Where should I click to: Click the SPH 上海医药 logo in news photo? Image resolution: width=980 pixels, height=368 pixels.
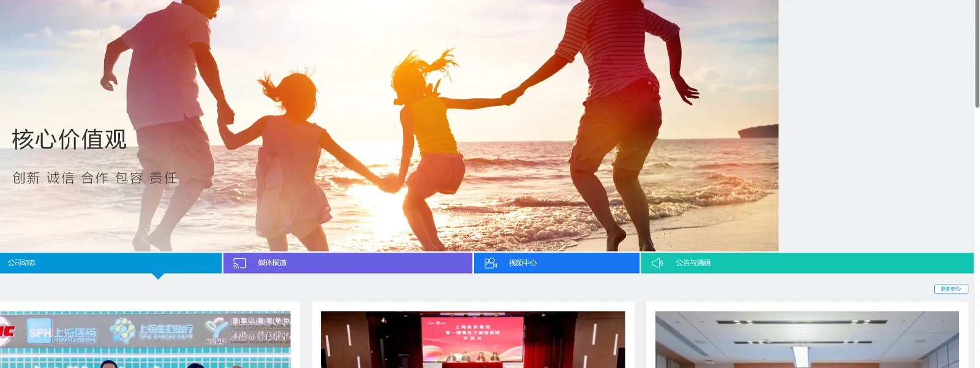[x=62, y=333]
